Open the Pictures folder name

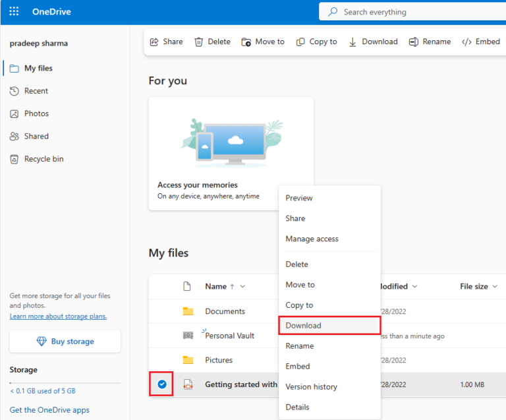point(219,360)
